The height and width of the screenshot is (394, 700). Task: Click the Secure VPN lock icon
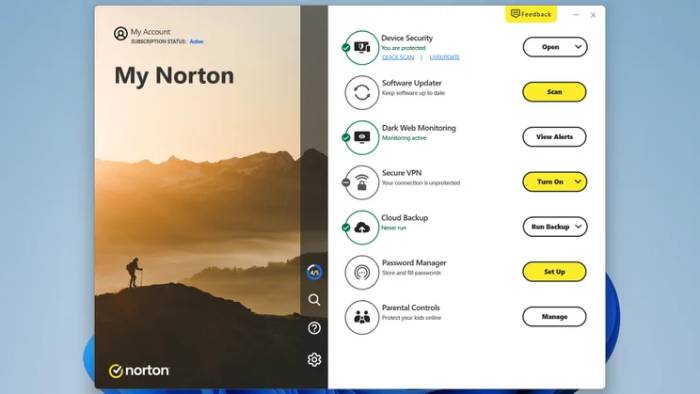pos(362,182)
